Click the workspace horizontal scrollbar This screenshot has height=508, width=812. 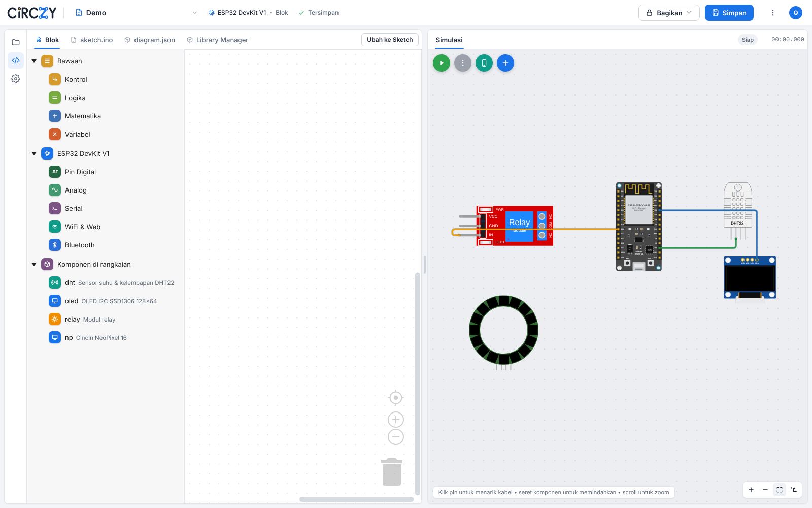click(356, 499)
